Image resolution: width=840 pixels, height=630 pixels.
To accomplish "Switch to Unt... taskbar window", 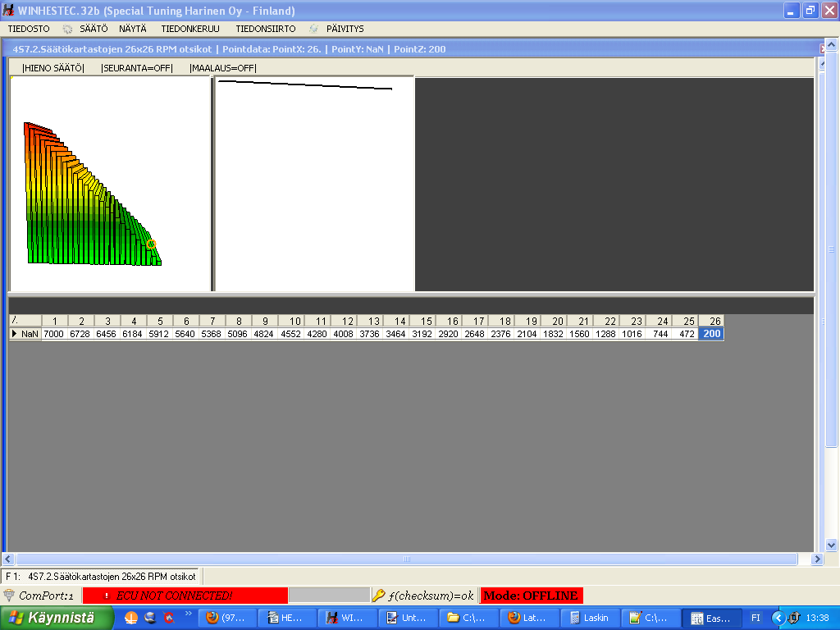I will point(408,618).
